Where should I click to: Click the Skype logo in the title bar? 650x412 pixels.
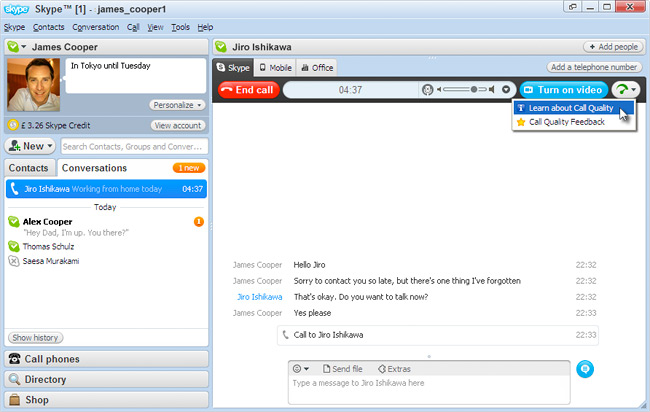pos(16,9)
